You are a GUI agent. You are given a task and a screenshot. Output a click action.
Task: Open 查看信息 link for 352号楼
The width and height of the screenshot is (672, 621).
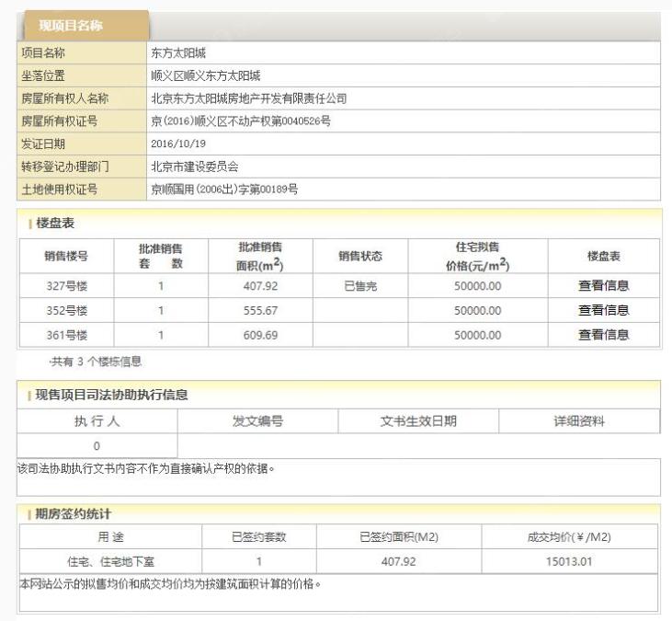point(603,311)
